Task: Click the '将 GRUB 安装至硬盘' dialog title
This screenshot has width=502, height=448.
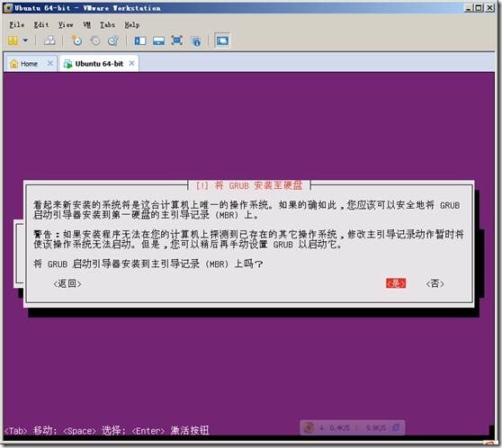Action: pyautogui.click(x=249, y=185)
